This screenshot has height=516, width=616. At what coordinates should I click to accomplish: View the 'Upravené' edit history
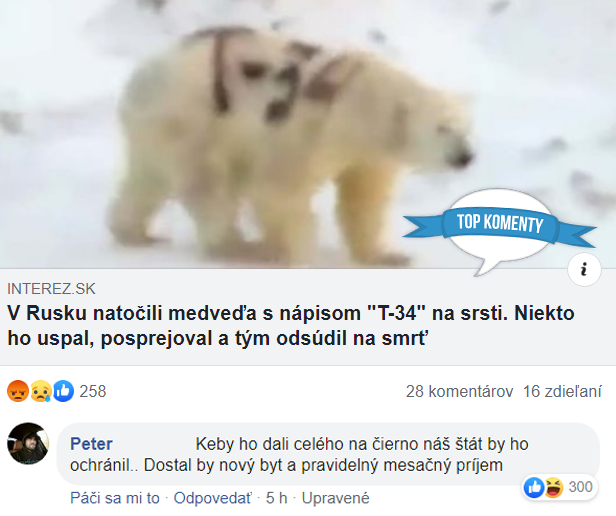(x=336, y=498)
